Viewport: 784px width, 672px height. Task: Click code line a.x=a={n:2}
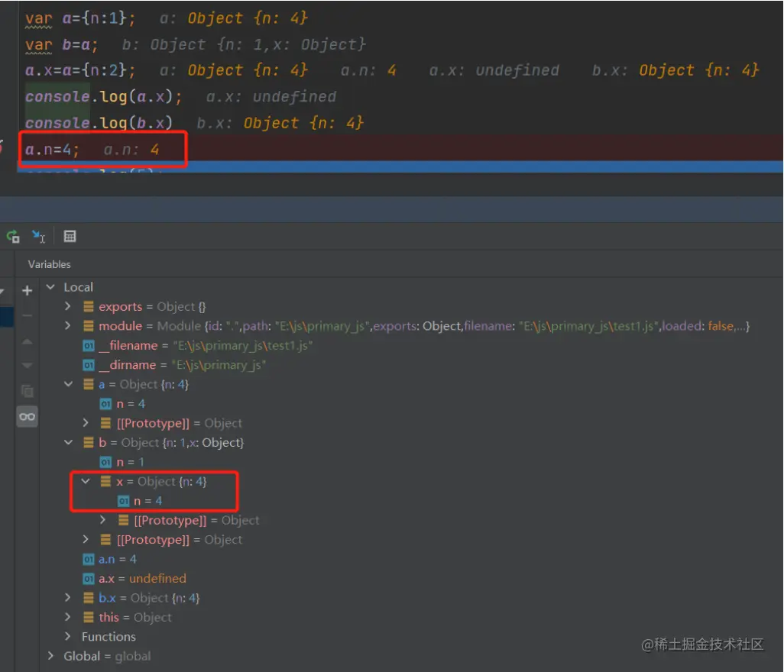click(x=80, y=70)
